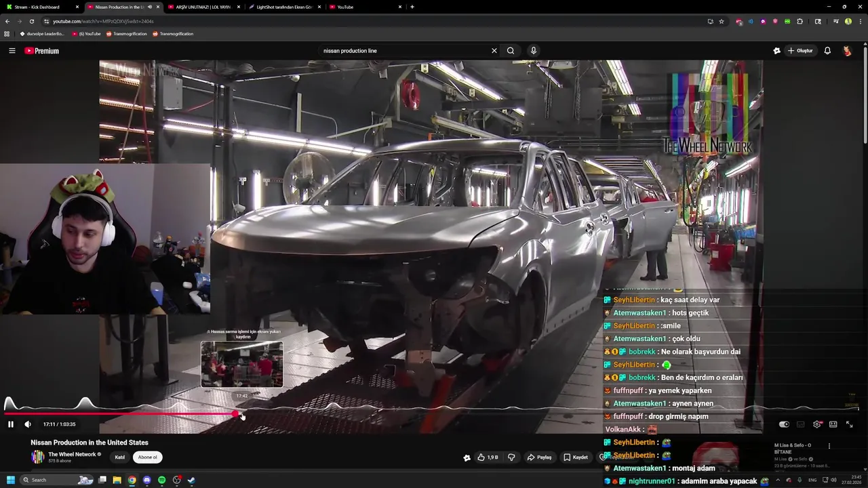The width and height of the screenshot is (868, 488).
Task: Open the YouTube account avatar menu
Action: pyautogui.click(x=847, y=51)
